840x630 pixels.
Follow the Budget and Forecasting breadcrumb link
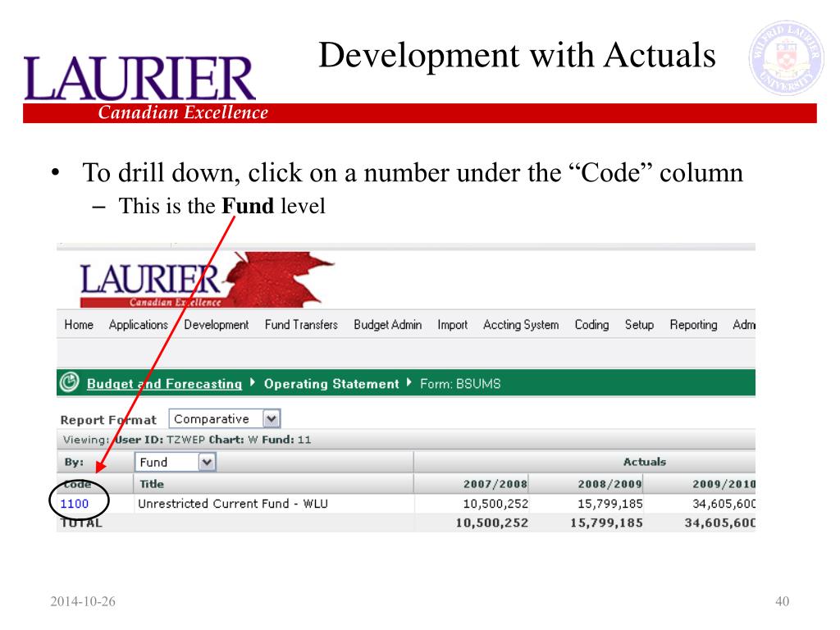click(164, 384)
